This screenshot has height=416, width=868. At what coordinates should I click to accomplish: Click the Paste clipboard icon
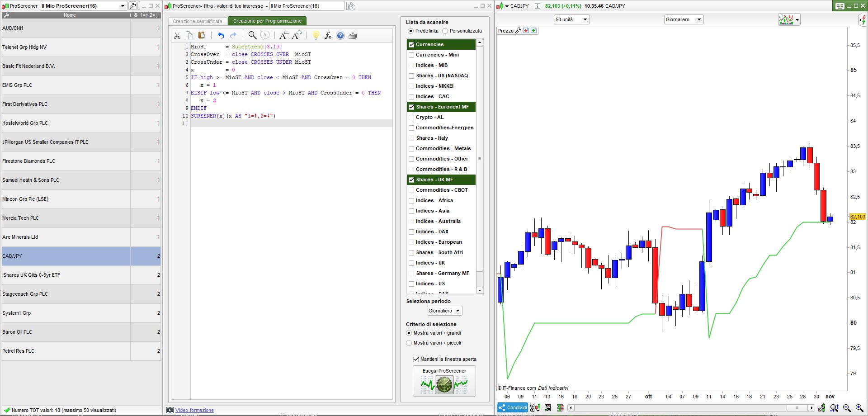pyautogui.click(x=202, y=35)
